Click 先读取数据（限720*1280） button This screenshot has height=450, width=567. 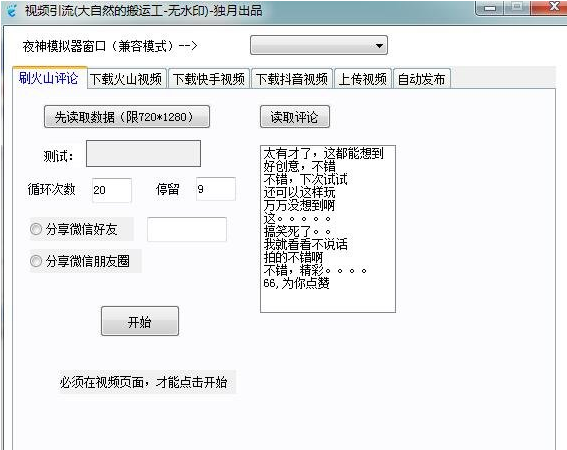click(127, 116)
